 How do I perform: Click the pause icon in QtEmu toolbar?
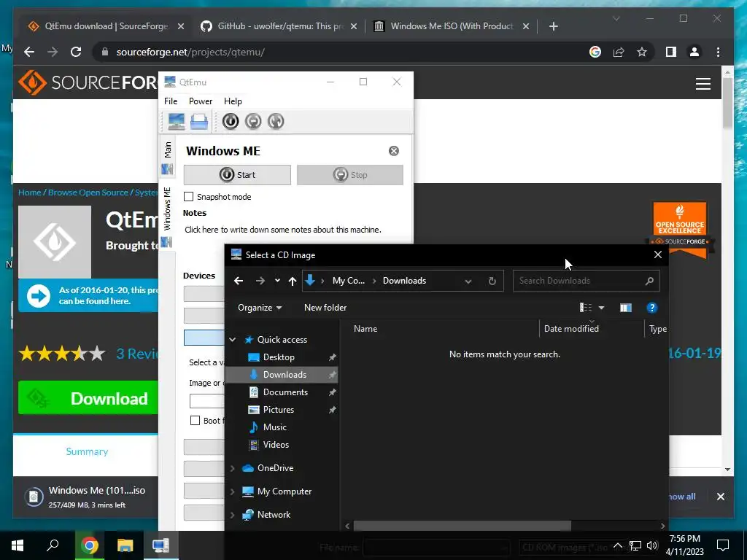[x=253, y=122]
